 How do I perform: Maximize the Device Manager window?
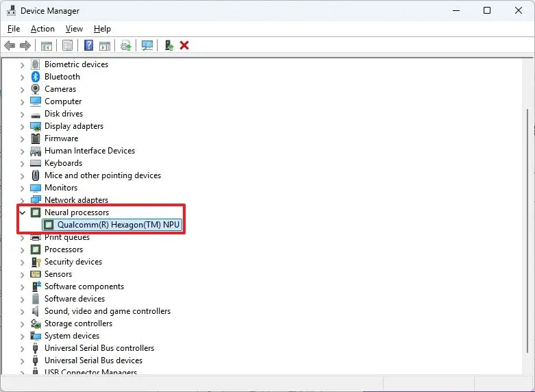[487, 10]
